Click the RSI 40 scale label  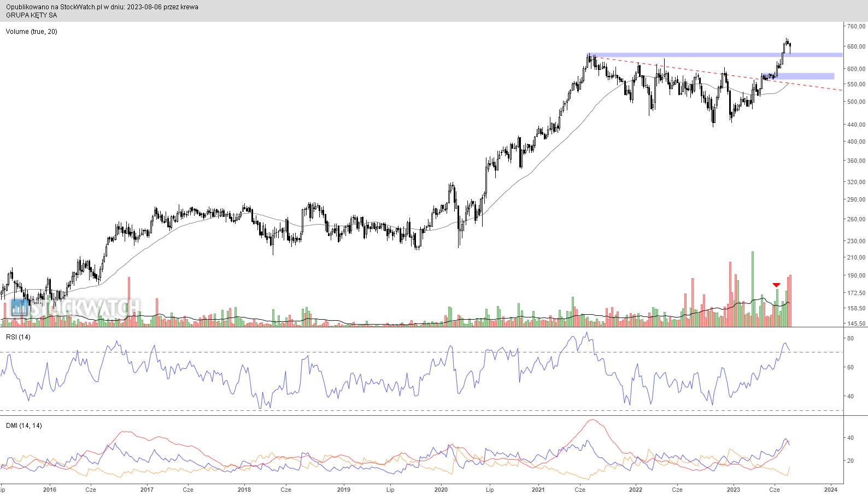851,396
